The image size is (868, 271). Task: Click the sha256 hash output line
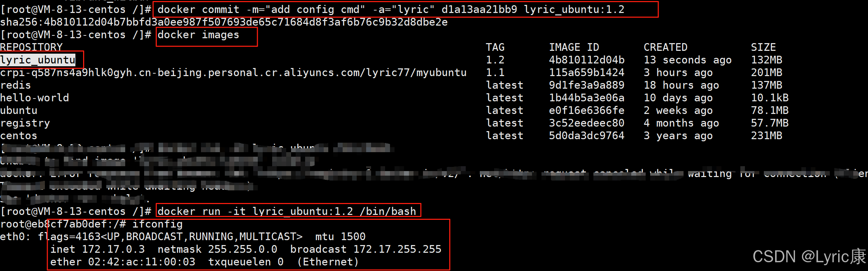(224, 22)
